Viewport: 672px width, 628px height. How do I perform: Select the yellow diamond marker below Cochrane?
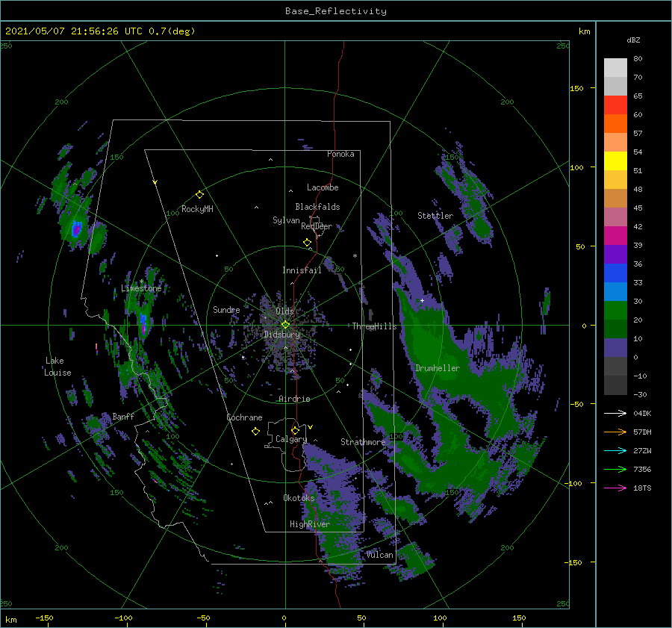tap(255, 432)
